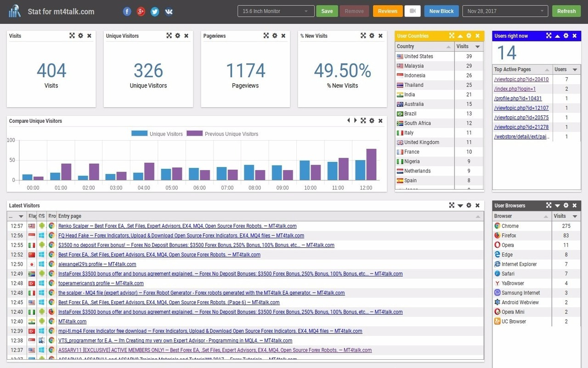Click the next arrow on Compare Unique Visitors

(355, 120)
